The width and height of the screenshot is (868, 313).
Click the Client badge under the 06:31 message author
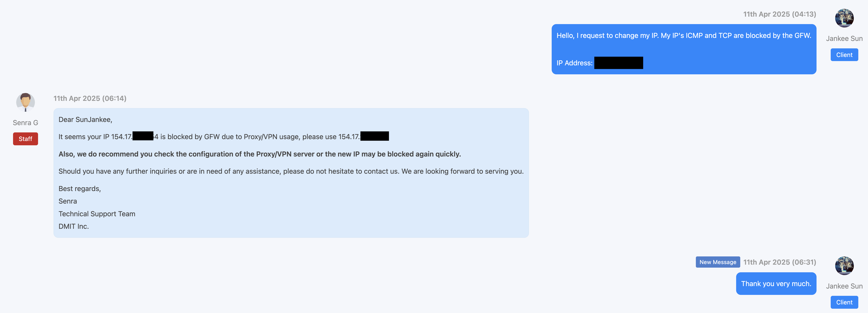[x=844, y=302]
